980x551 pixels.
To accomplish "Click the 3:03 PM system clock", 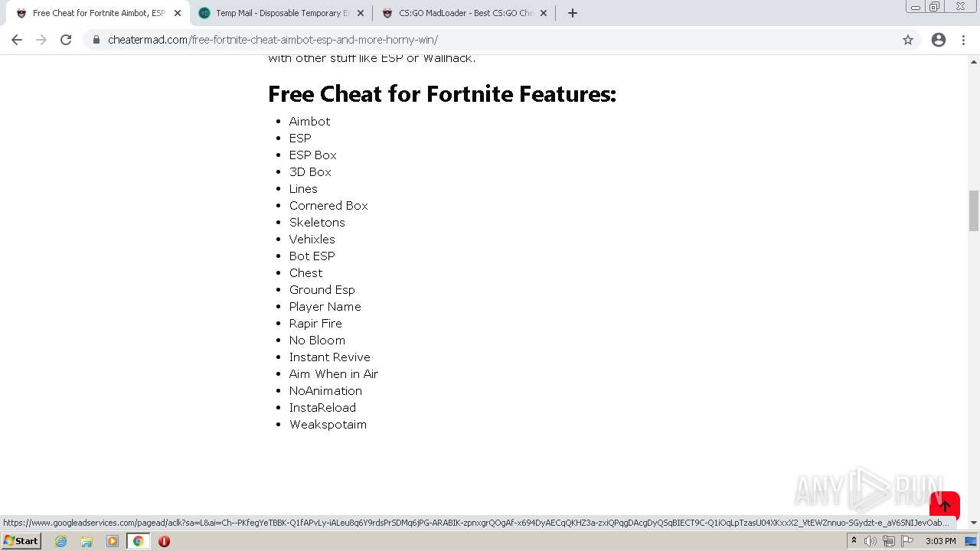I will 940,541.
